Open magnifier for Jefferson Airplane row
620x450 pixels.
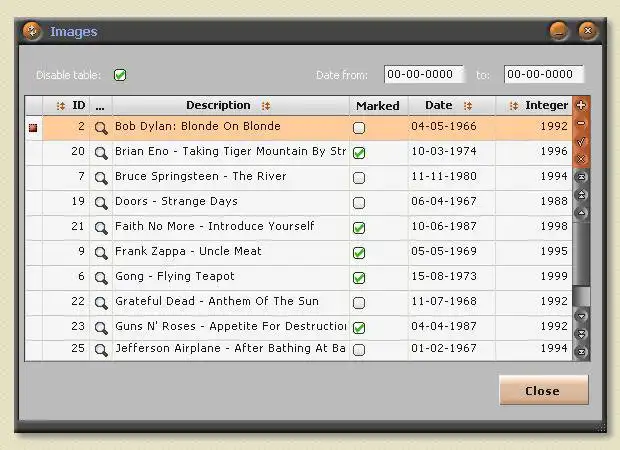pyautogui.click(x=101, y=350)
